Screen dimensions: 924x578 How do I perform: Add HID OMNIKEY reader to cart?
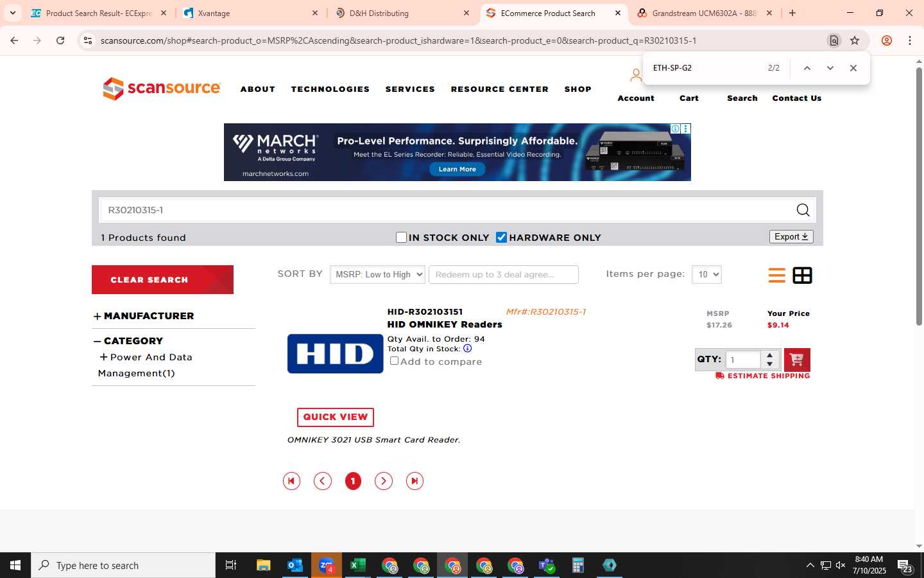pos(797,360)
